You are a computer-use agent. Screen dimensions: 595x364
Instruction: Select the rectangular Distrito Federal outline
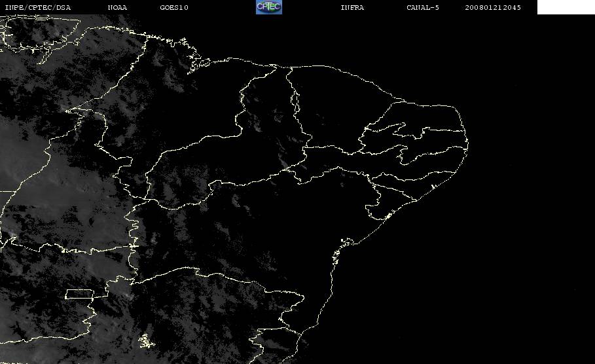point(80,294)
